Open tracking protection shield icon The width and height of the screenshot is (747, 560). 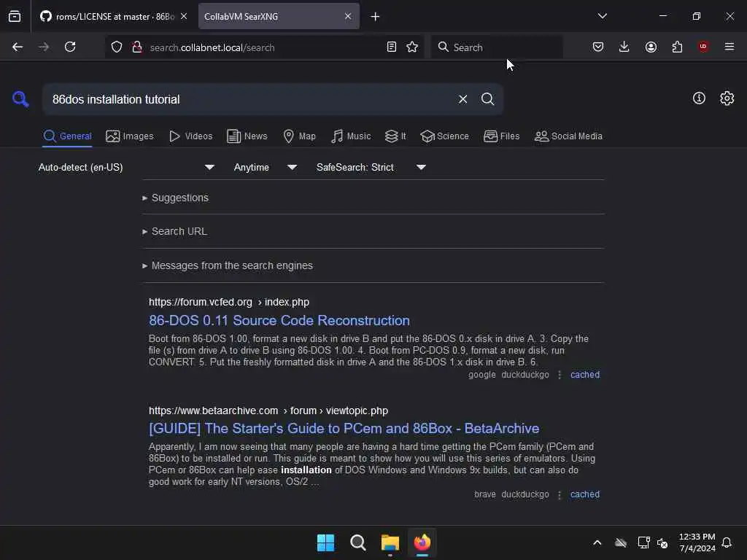[117, 47]
